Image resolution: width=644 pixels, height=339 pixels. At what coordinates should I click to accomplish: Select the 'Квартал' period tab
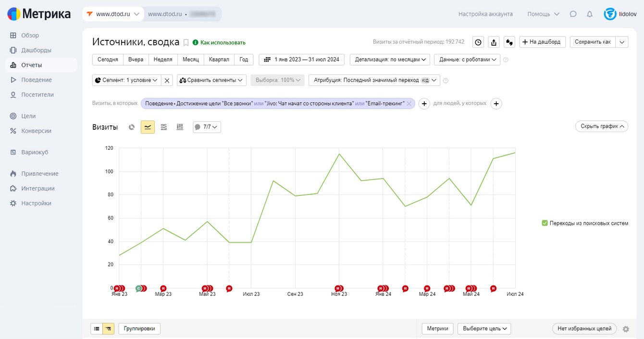point(219,60)
